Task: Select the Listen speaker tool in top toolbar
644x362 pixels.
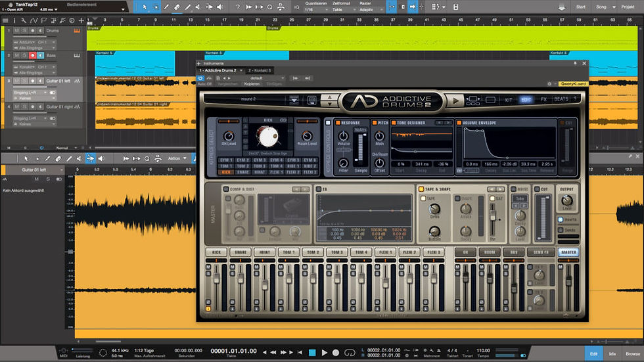Action: pyautogui.click(x=220, y=7)
